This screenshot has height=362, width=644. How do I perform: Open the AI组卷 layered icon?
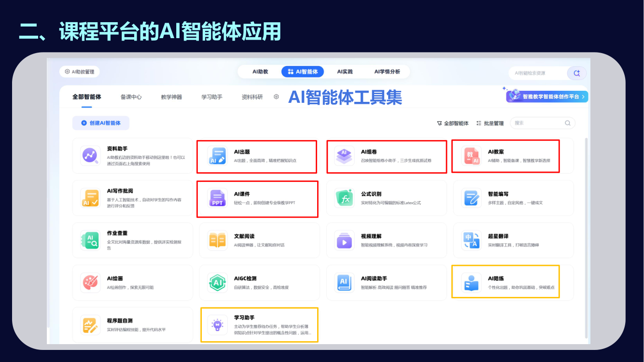[x=344, y=156]
